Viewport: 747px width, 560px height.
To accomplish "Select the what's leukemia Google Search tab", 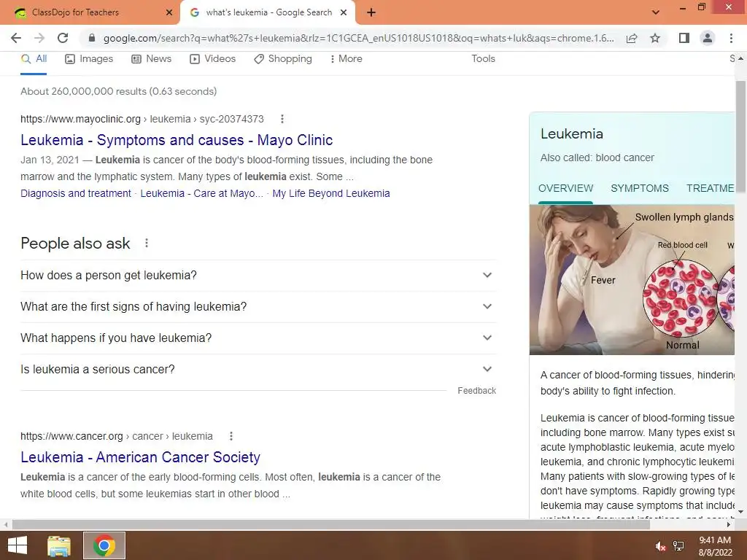I will (267, 12).
